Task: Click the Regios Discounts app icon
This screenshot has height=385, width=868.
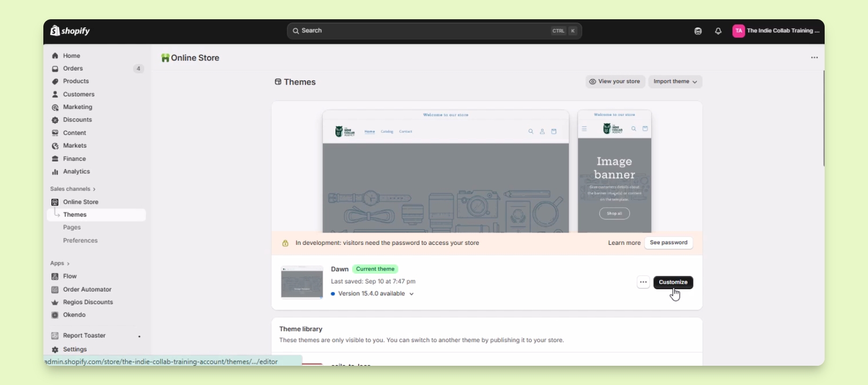Action: point(55,302)
